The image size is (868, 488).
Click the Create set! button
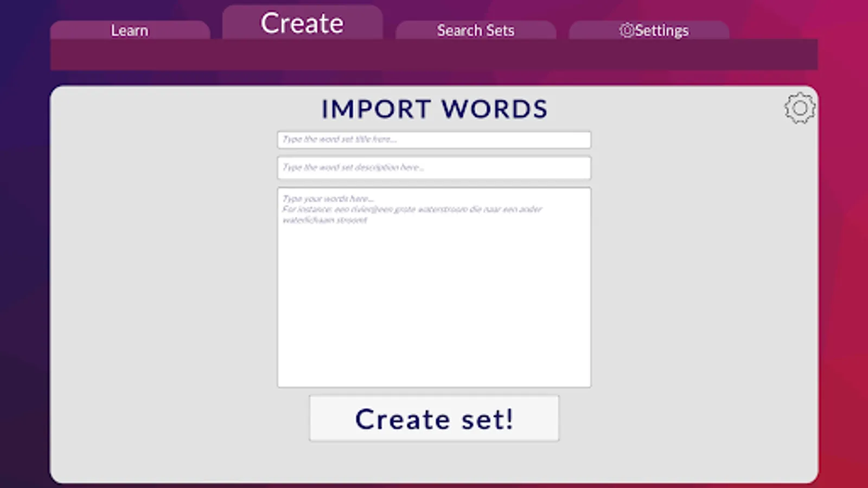point(434,419)
